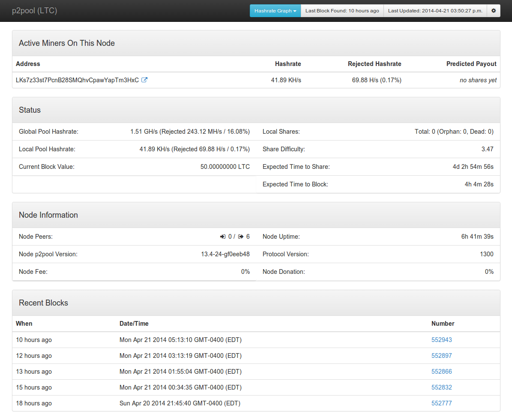Click date Mon Apr 21 2014 00:34:35
The width and height of the screenshot is (512, 420).
point(180,387)
